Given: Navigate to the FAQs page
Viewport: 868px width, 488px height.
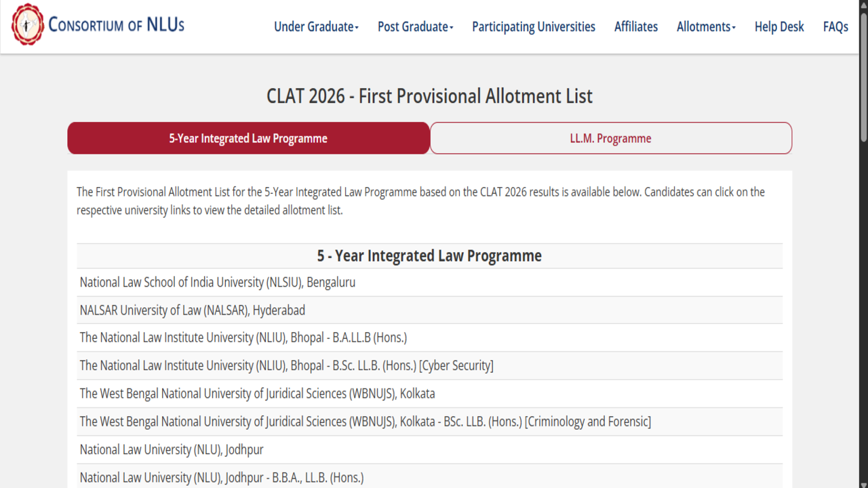Looking at the screenshot, I should click(835, 26).
